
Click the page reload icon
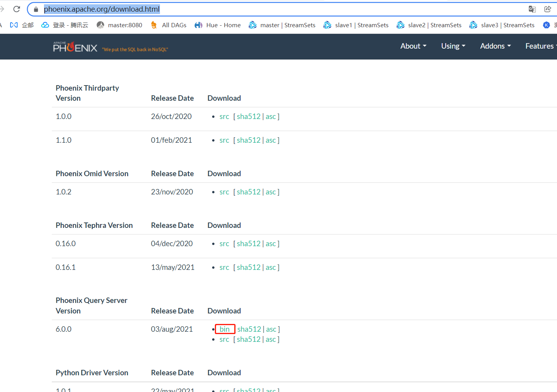tap(16, 9)
